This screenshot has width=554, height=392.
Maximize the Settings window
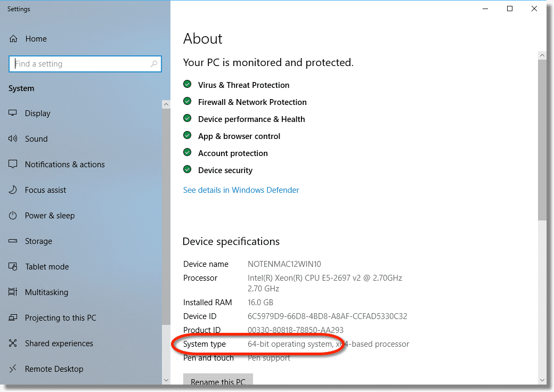(x=510, y=9)
